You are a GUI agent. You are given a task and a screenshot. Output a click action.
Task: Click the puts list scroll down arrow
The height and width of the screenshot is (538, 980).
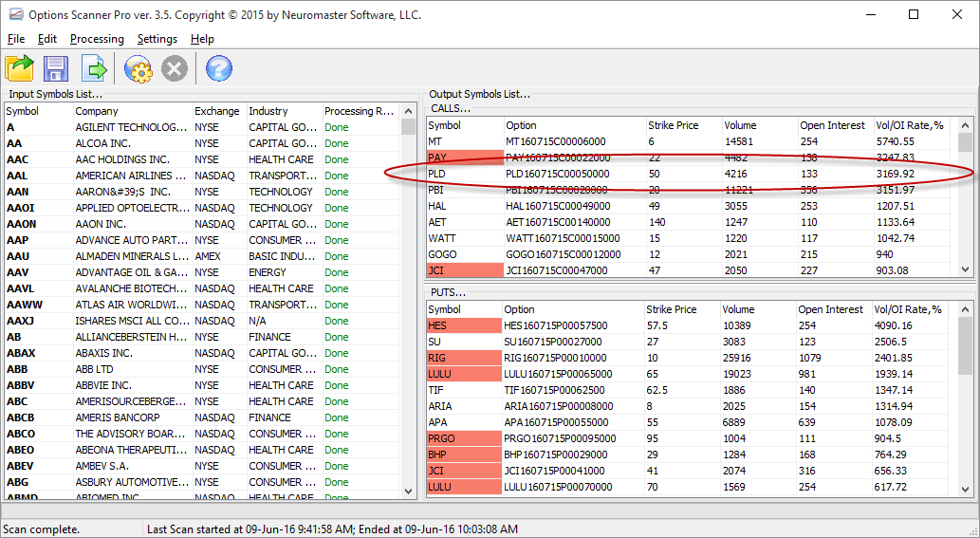(x=965, y=490)
